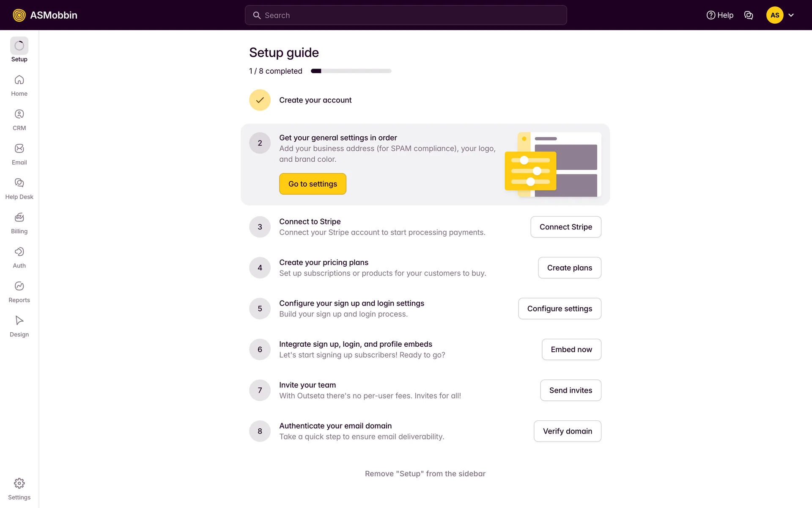This screenshot has height=508, width=812.
Task: Click the Connect Stripe button
Action: 565,227
